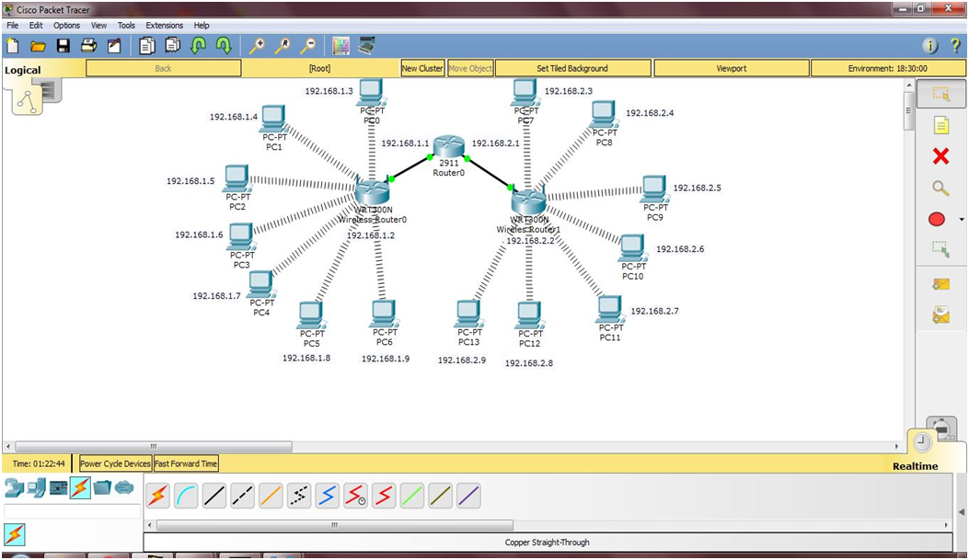The width and height of the screenshot is (969, 560).
Task: Pick the purple USB cable
Action: pos(468,496)
